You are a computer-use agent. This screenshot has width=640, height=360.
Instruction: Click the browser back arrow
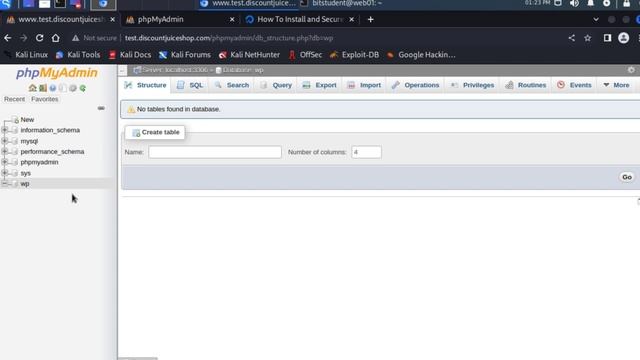[x=7, y=38]
